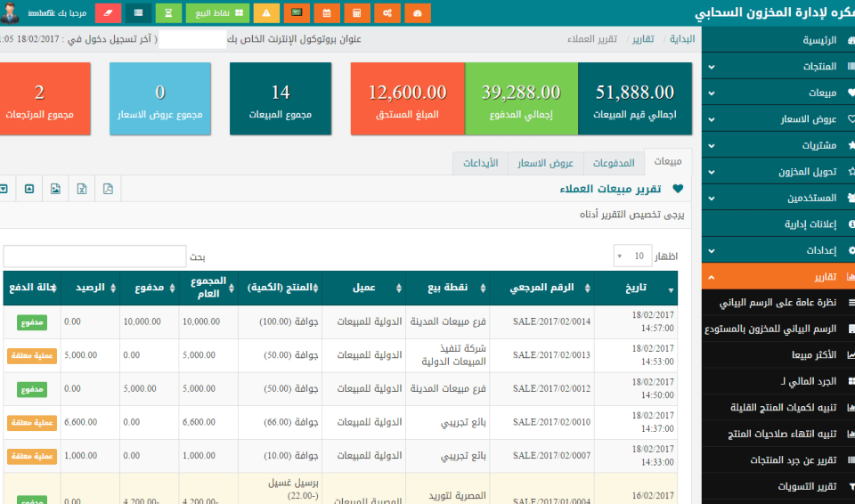Click inside the بحث search field

pos(94,256)
